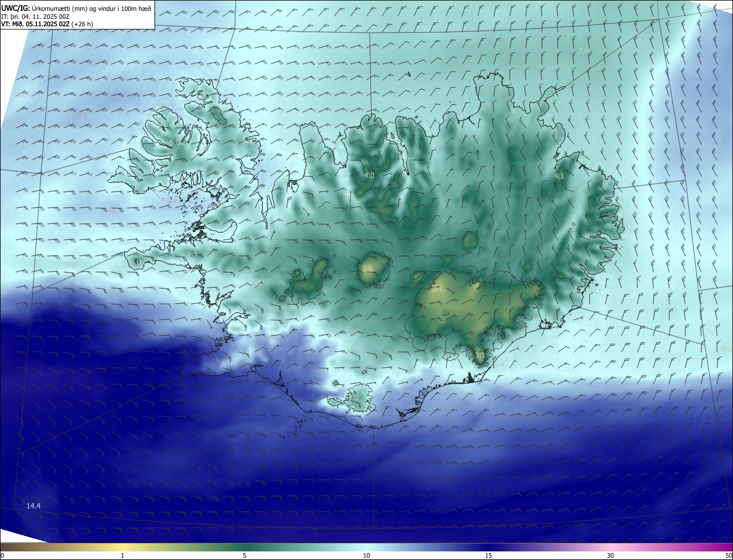Click the '1' tick on the color scale
733x560 pixels.
(123, 555)
